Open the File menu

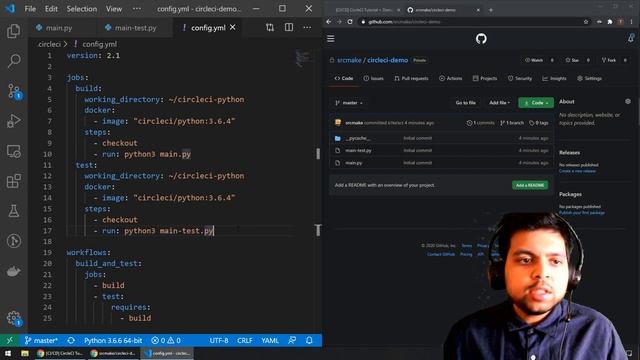[x=30, y=9]
